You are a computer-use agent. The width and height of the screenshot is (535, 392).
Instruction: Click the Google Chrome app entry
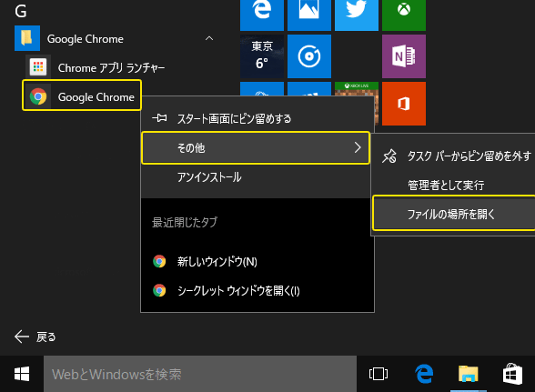tap(82, 95)
